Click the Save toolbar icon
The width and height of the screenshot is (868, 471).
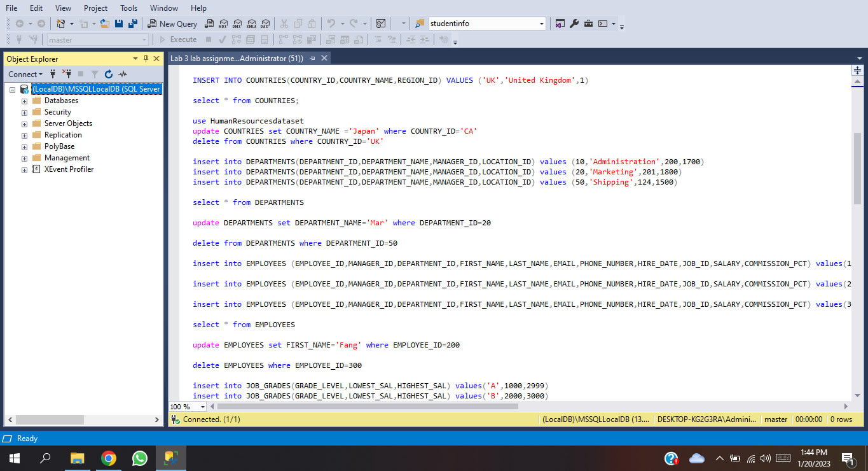click(x=119, y=24)
